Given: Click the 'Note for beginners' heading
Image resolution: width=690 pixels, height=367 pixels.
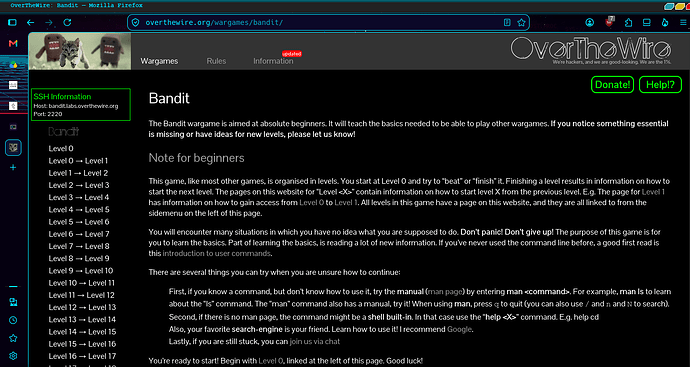Looking at the screenshot, I should [x=196, y=158].
